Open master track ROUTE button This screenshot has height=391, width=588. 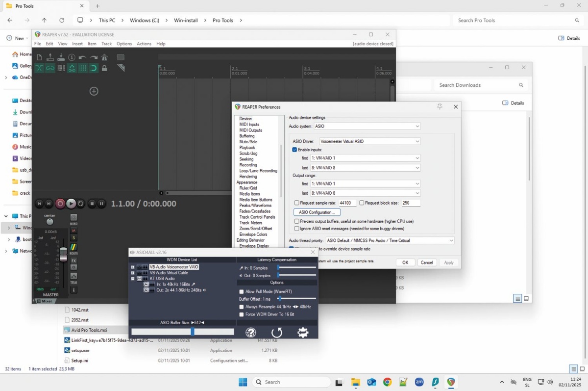pyautogui.click(x=73, y=248)
